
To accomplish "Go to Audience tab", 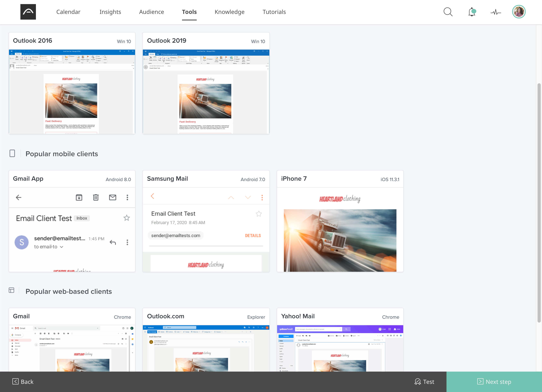I will pos(151,12).
